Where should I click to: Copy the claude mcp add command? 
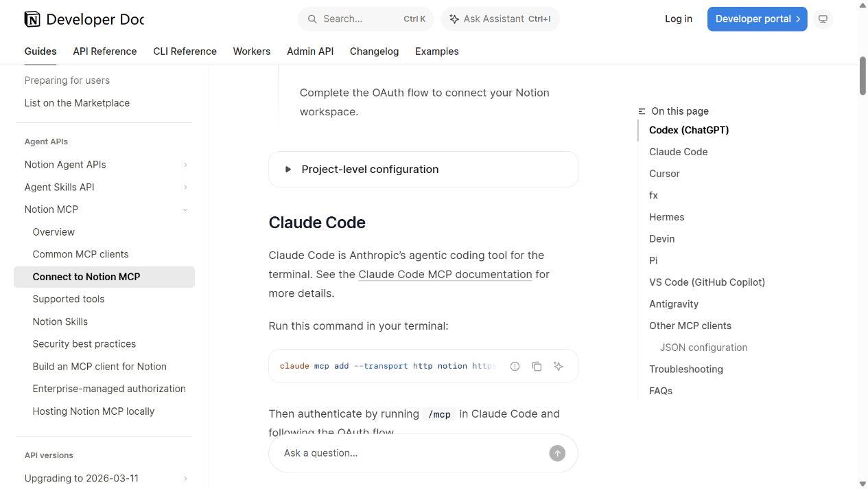tap(537, 366)
